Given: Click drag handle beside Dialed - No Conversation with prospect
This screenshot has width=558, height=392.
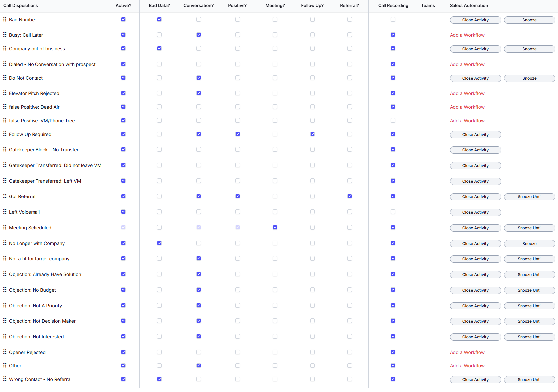Looking at the screenshot, I should [x=5, y=64].
